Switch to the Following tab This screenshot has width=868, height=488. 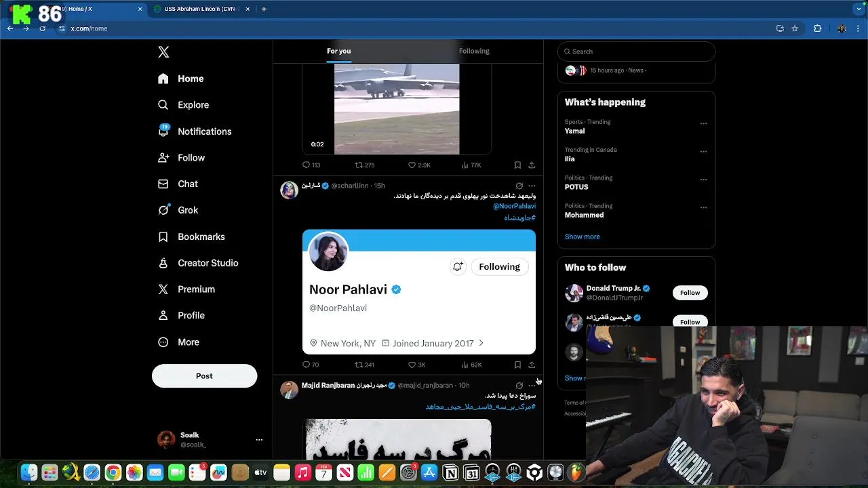(x=474, y=51)
